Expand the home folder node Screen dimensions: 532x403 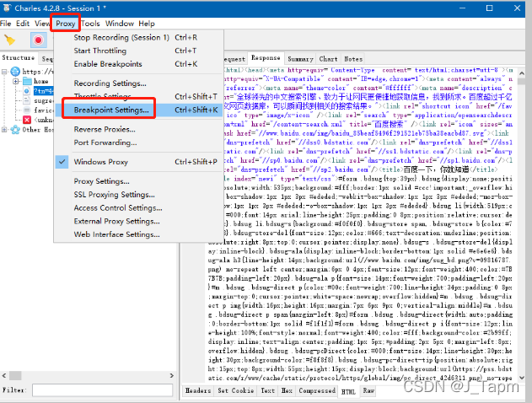16,81
